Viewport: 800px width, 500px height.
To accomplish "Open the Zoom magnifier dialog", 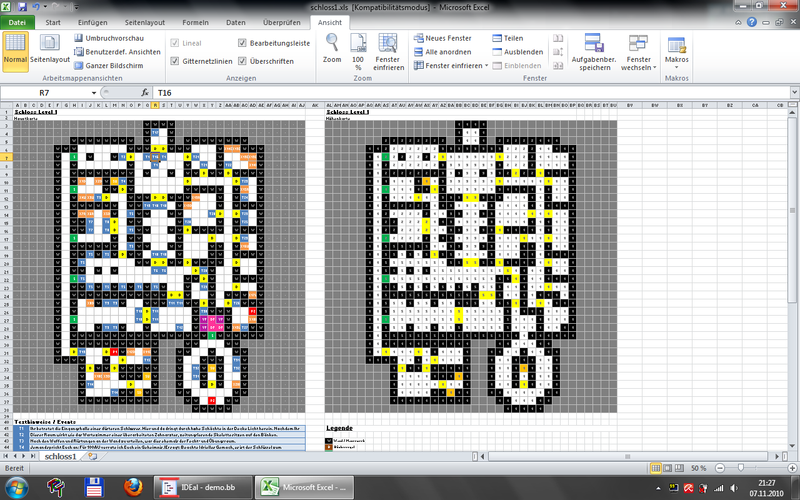I will pos(332,49).
